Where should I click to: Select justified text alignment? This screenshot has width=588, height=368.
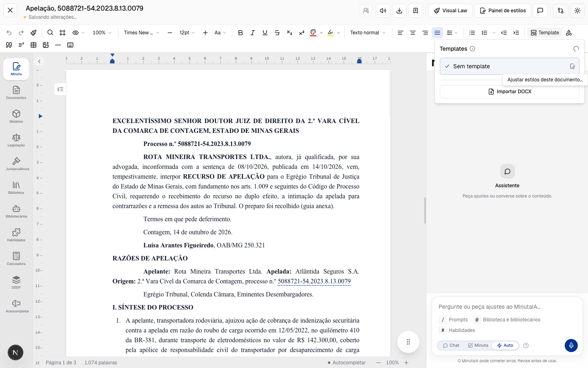(437, 33)
